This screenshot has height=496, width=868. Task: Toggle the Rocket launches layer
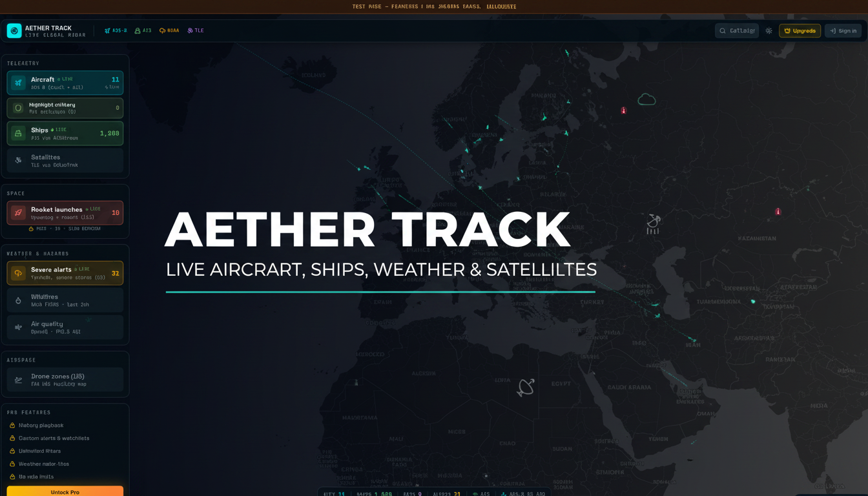pyautogui.click(x=65, y=212)
